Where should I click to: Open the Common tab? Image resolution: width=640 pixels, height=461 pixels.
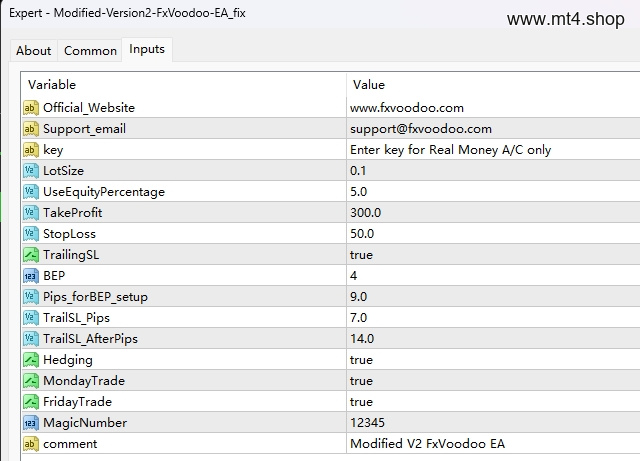point(90,51)
